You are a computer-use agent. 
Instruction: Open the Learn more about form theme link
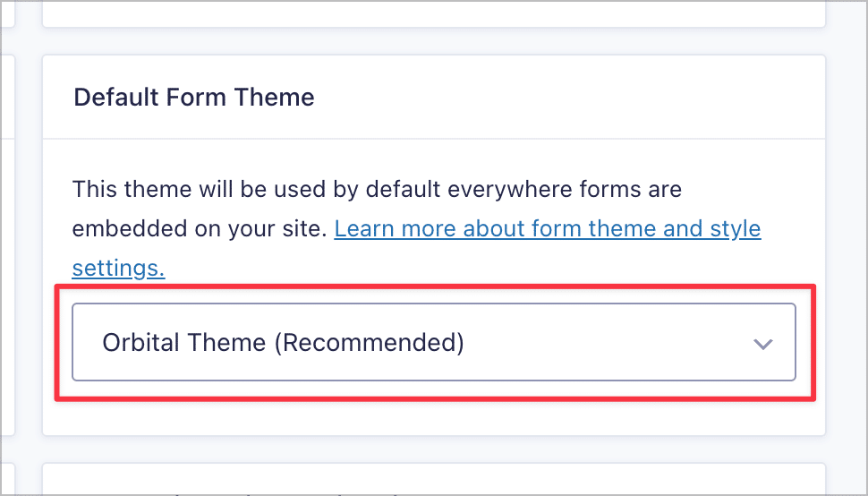click(547, 228)
